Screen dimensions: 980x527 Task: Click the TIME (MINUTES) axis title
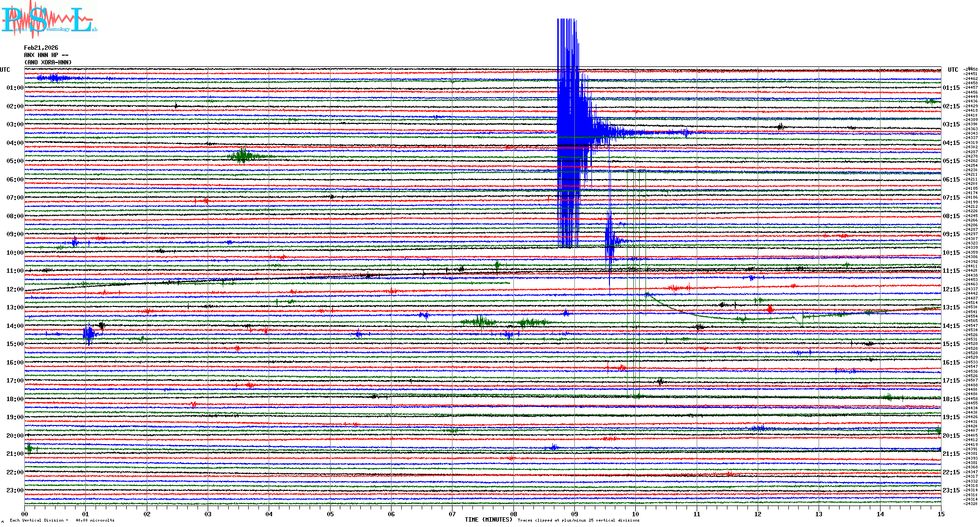(x=489, y=520)
